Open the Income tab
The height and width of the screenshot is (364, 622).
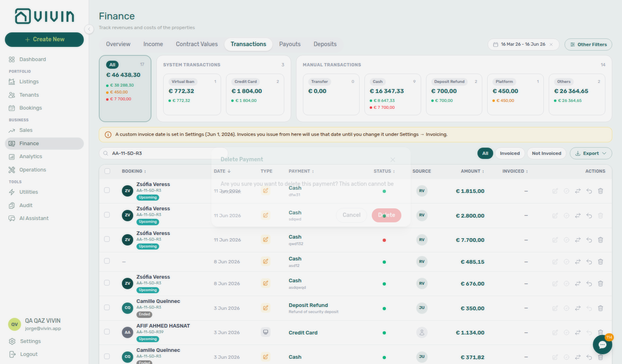153,44
